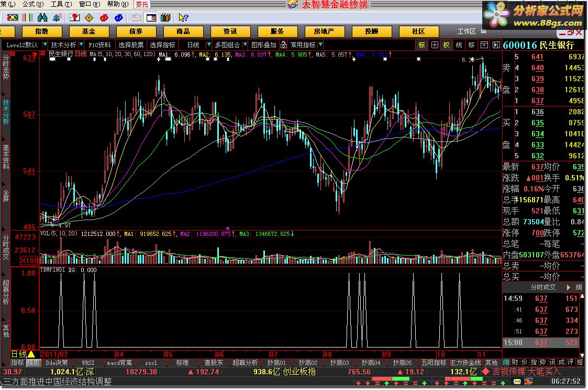588x390 pixels.
Task: Select the 五阳指标 indicator tab
Action: point(434,363)
